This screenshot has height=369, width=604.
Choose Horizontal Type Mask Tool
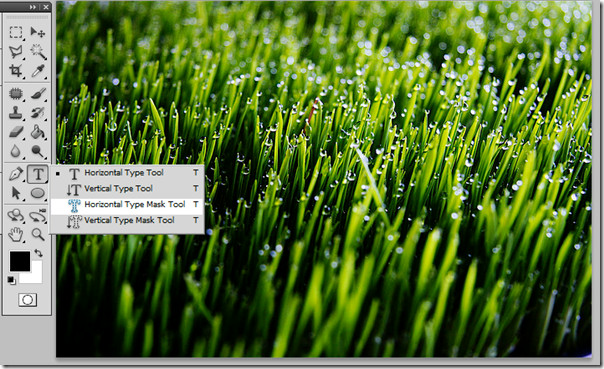[127, 204]
